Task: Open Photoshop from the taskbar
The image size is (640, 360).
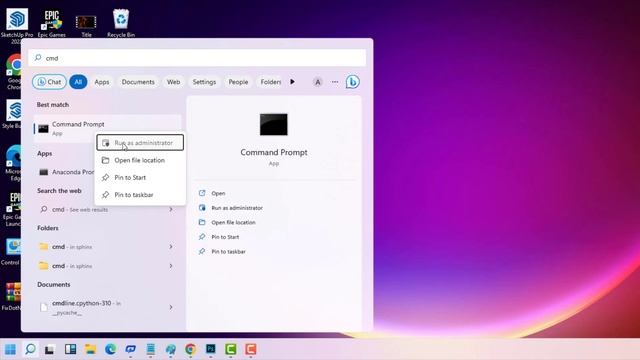Action: pos(211,349)
